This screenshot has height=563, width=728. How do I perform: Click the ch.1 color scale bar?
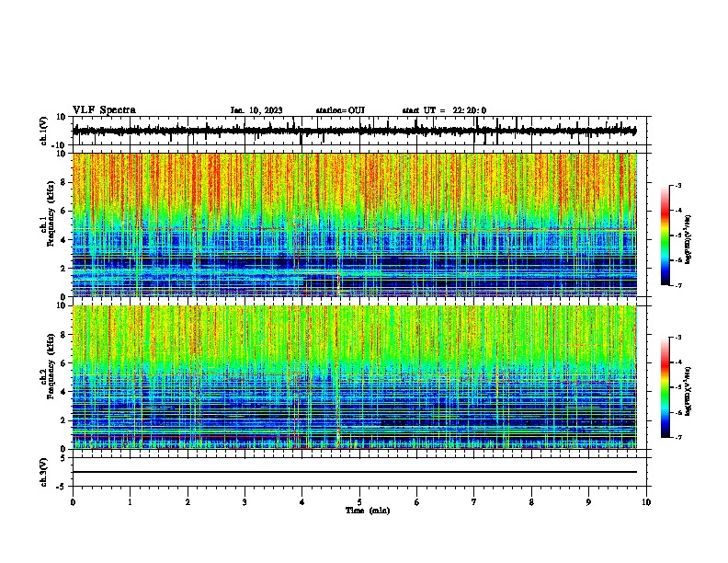[x=665, y=236]
